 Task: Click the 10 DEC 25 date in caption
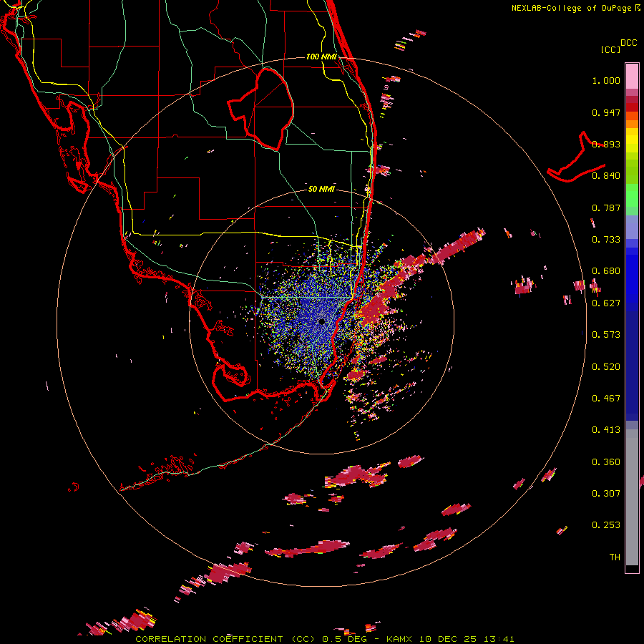449,639
